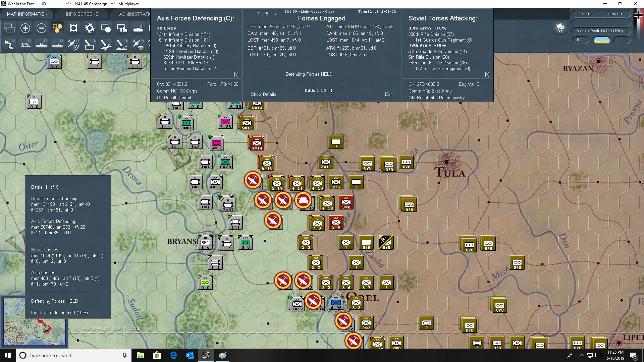Open Microsoft Edge from taskbar

point(173,355)
